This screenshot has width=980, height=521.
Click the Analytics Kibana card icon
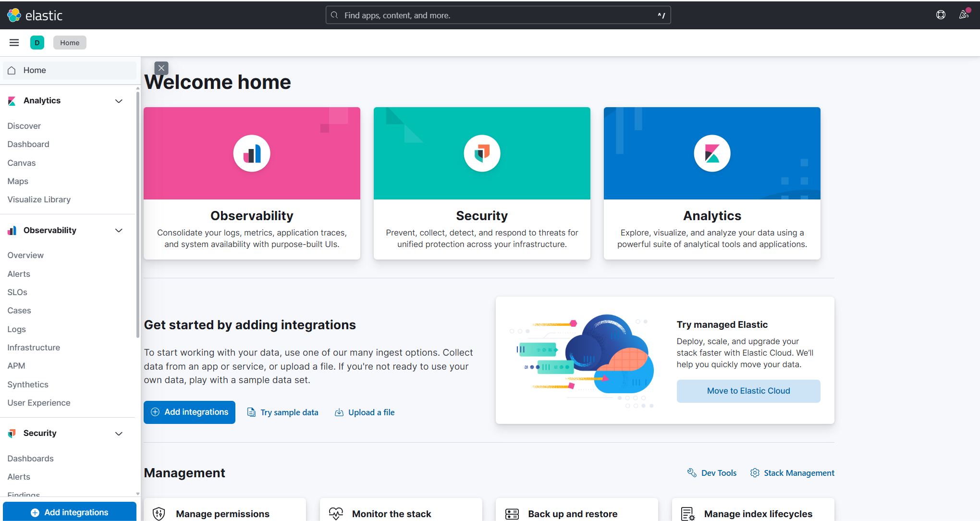tap(712, 153)
